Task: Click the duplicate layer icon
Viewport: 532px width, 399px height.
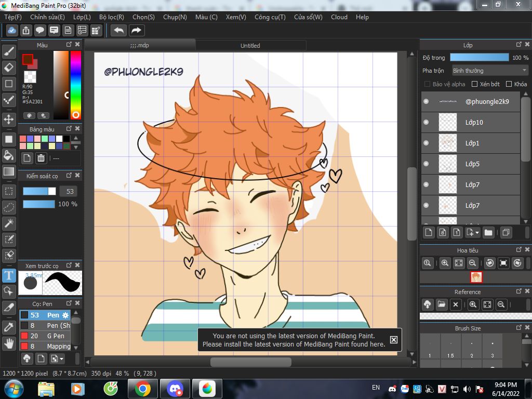Action: coord(506,232)
